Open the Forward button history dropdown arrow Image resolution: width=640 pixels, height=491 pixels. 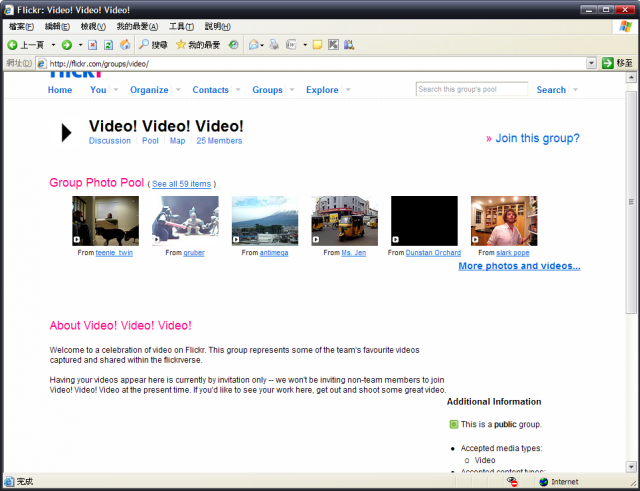tap(80, 45)
